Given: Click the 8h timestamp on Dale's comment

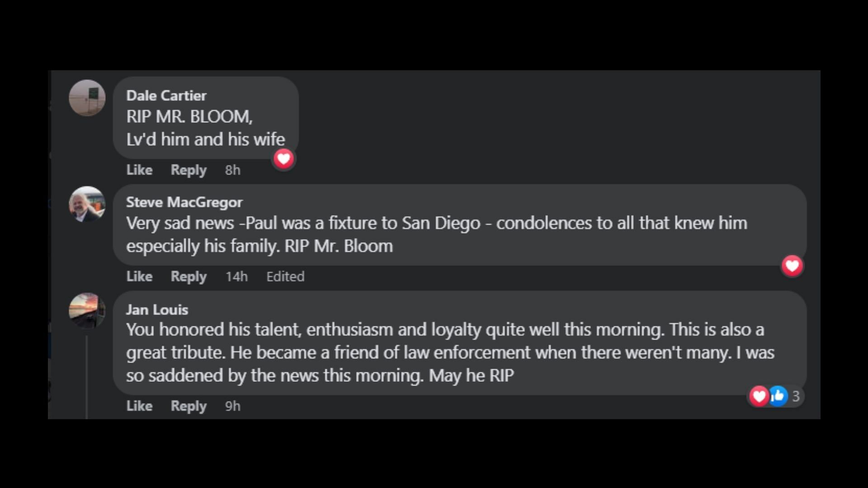Looking at the screenshot, I should [x=233, y=170].
